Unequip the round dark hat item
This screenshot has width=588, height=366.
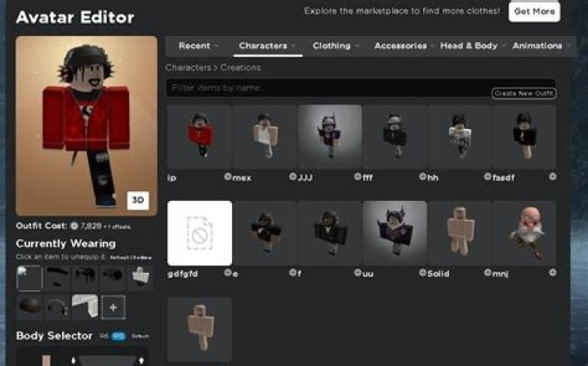[x=29, y=307]
